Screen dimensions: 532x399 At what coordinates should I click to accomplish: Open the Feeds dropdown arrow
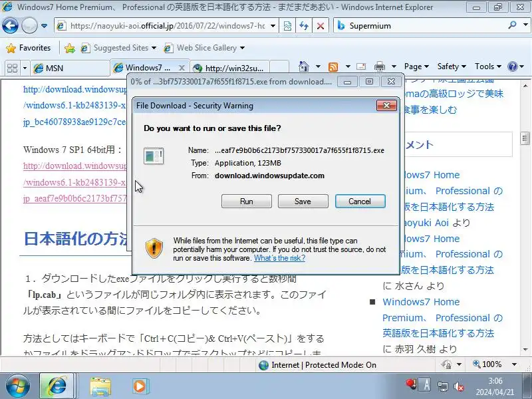coord(348,66)
